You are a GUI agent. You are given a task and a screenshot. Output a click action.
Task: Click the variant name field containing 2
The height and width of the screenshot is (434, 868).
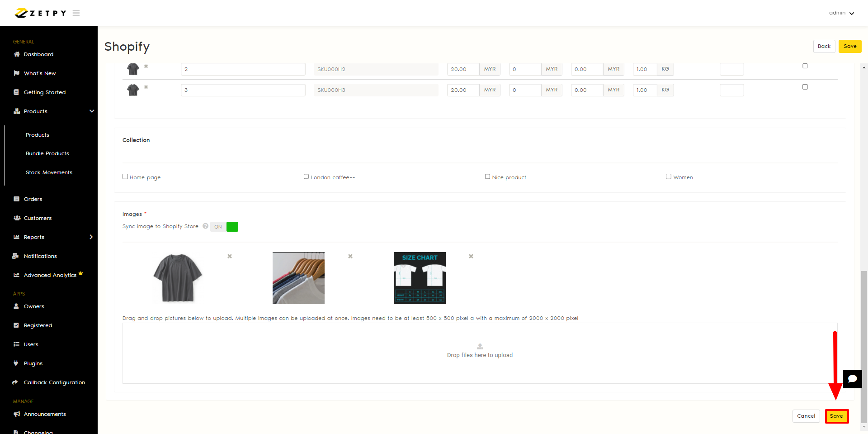tap(243, 69)
